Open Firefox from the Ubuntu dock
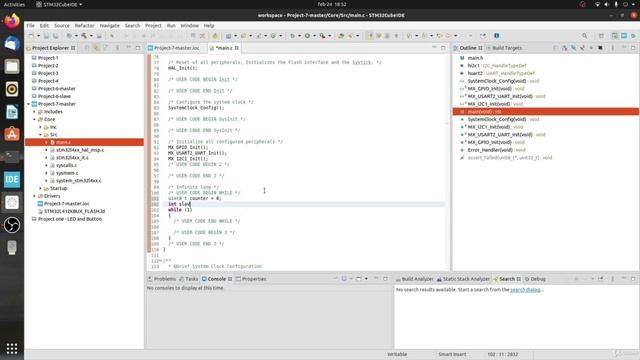Image resolution: width=640 pixels, height=360 pixels. coord(12,20)
